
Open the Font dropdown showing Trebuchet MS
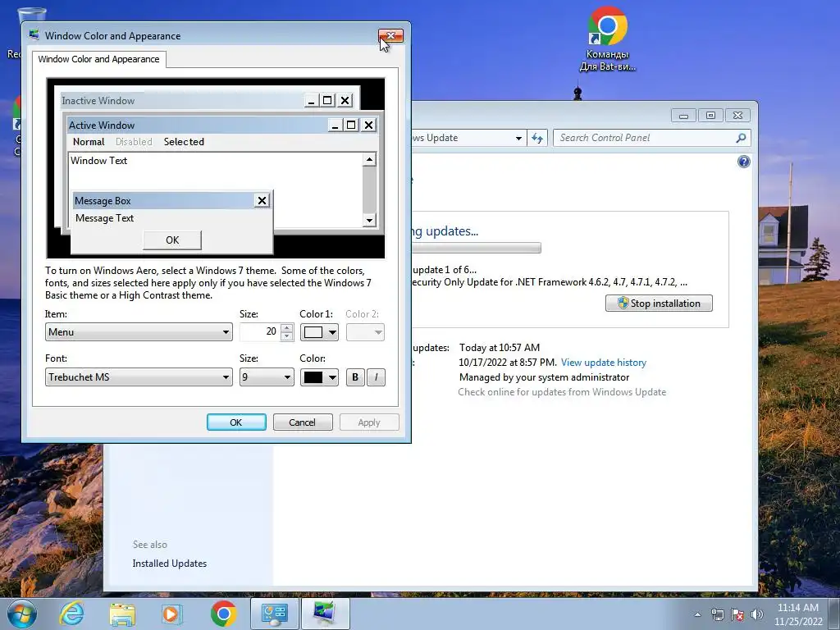[139, 377]
